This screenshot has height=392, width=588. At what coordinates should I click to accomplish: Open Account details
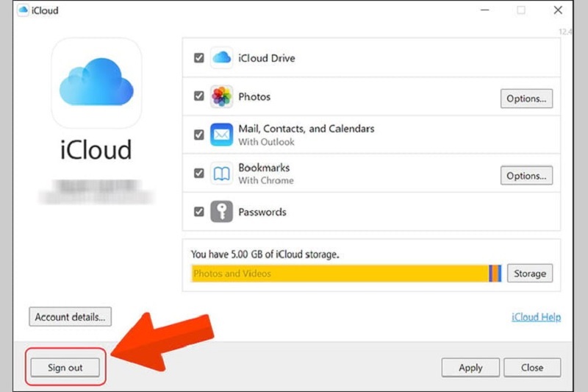click(70, 317)
